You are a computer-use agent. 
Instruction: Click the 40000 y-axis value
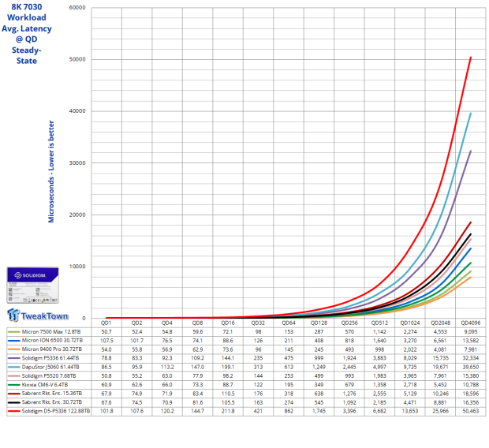[77, 111]
